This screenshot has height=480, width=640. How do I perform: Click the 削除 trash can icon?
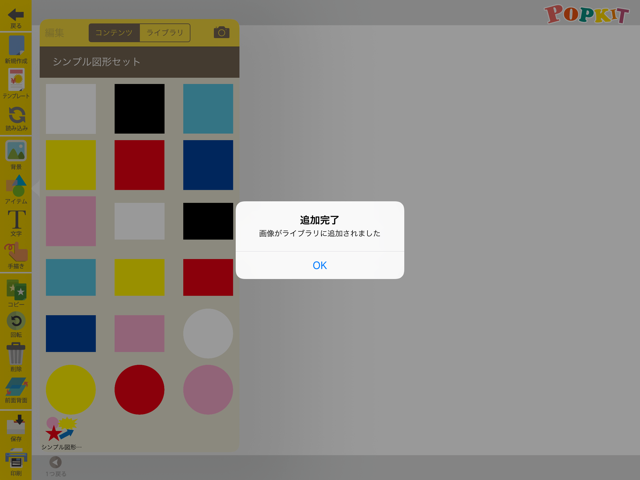(x=16, y=354)
